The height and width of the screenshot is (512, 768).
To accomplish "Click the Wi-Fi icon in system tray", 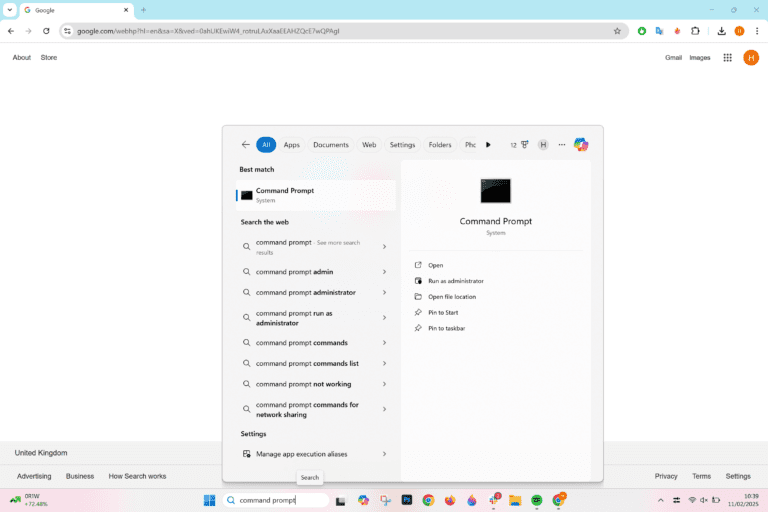I will pos(692,500).
